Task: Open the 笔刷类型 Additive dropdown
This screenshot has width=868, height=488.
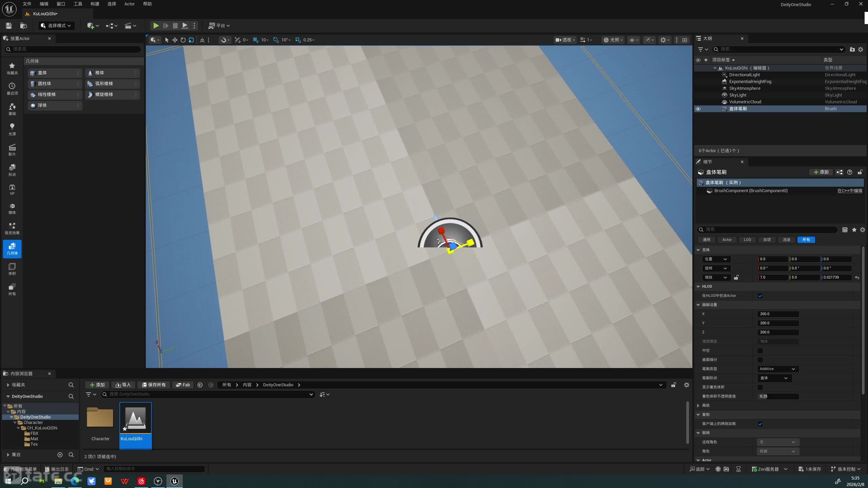Action: coord(778,369)
